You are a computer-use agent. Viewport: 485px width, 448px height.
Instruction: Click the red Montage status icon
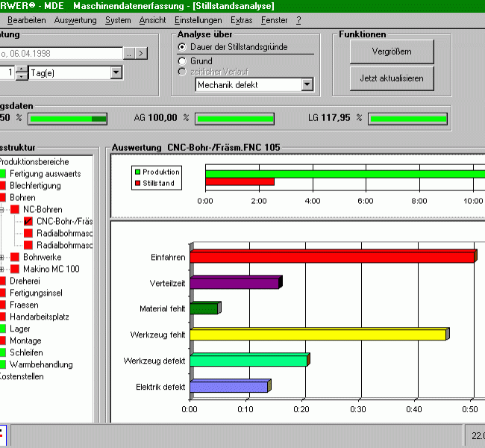[2, 340]
